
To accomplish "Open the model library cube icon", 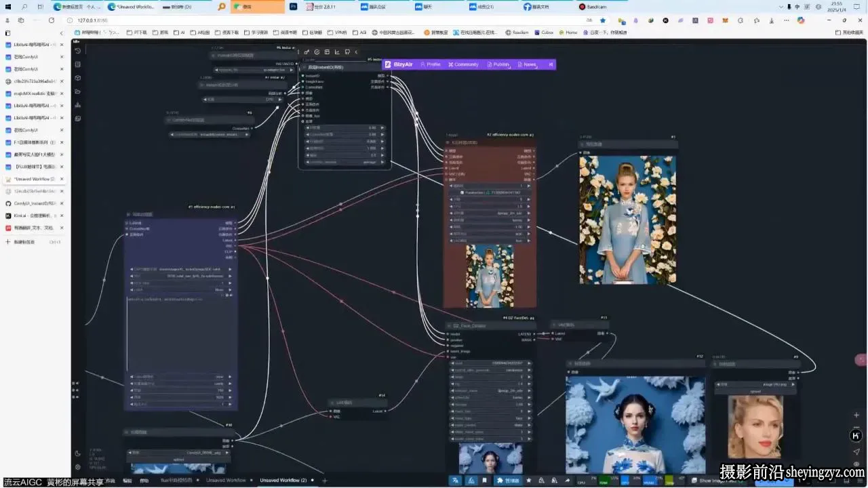I will [x=78, y=78].
